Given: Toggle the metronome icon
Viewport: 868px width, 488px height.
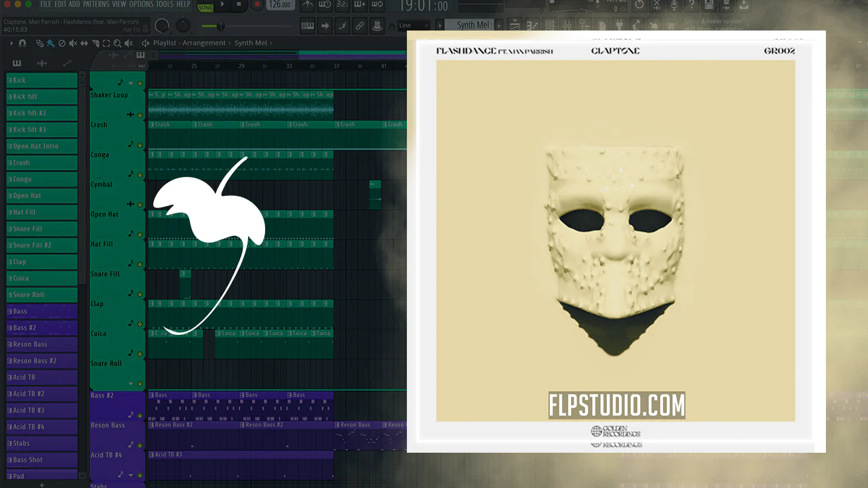Looking at the screenshot, I should [307, 5].
